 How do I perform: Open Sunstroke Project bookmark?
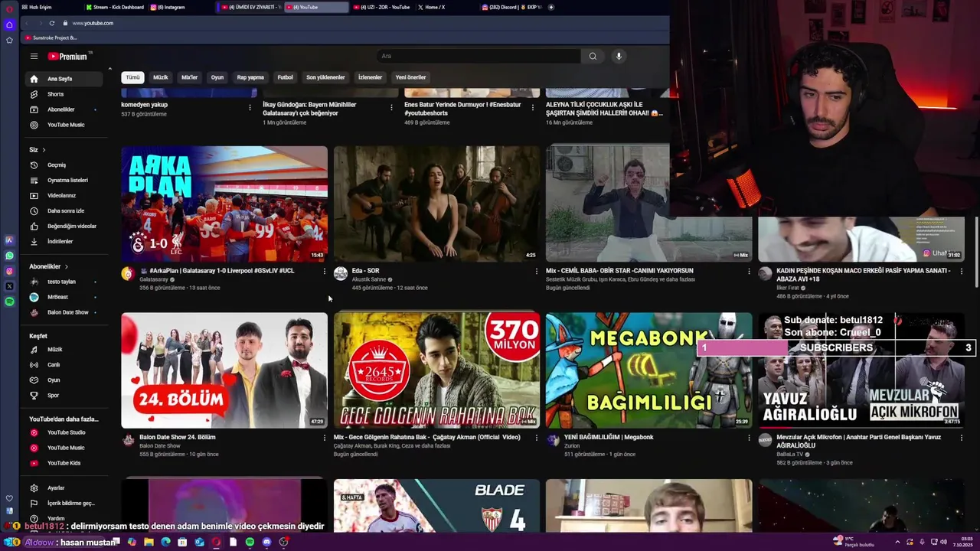[x=51, y=37]
